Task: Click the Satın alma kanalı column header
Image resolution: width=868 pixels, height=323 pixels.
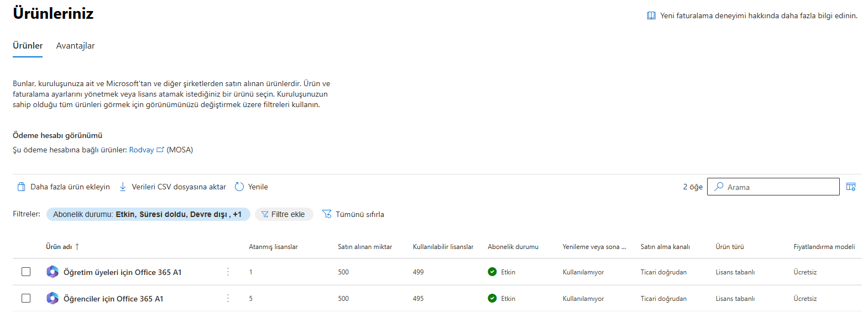Action: [x=665, y=247]
